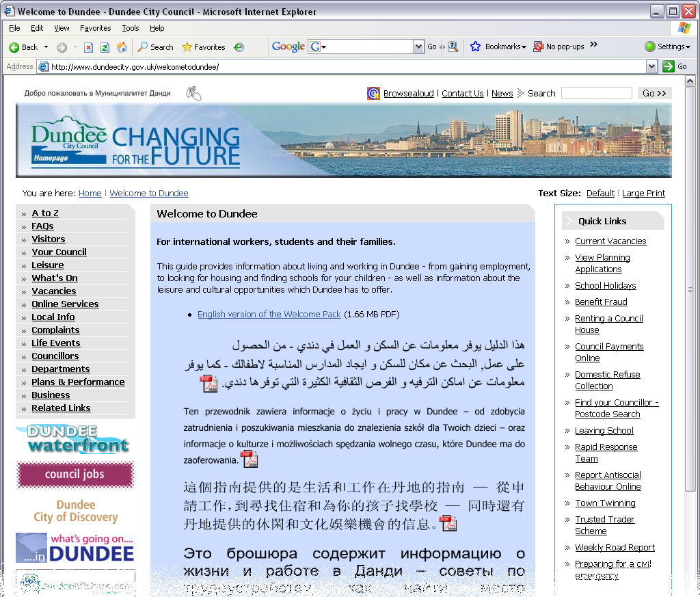Click the Go >> site search button
Image resolution: width=700 pixels, height=597 pixels.
click(x=654, y=93)
